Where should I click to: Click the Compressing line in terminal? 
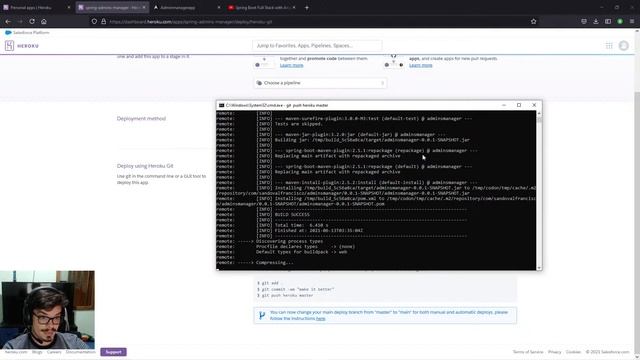click(x=274, y=262)
